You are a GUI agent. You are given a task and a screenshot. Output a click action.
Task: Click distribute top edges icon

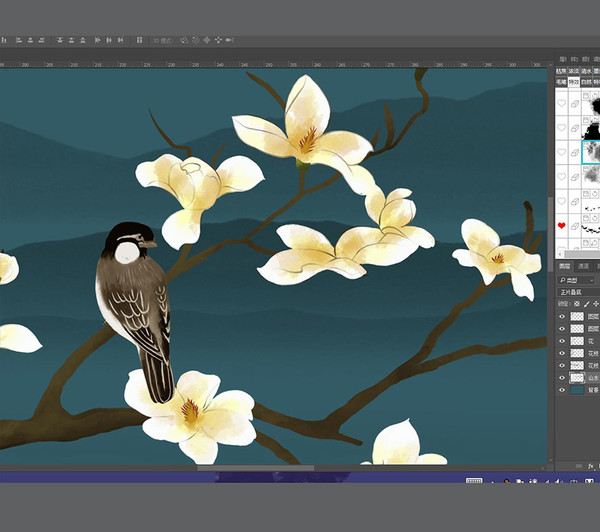tap(60, 40)
